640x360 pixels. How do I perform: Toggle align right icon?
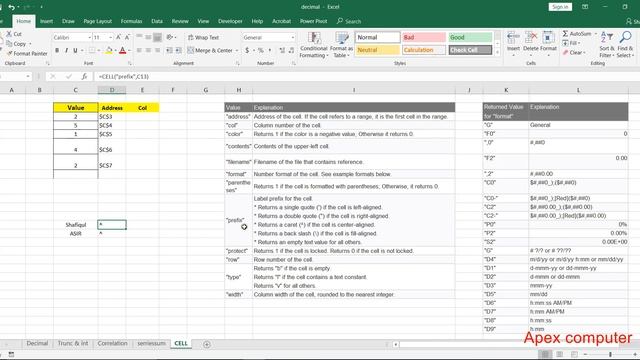157,50
